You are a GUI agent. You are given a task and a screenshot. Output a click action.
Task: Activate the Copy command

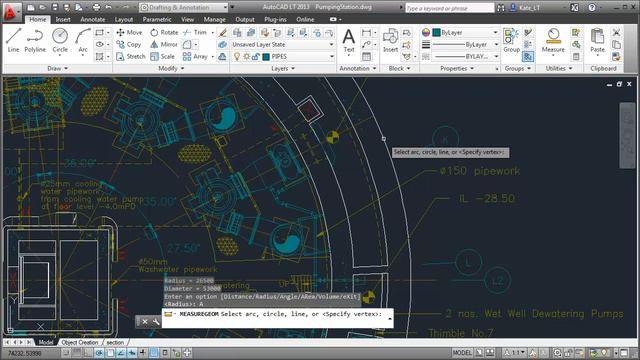tap(129, 44)
